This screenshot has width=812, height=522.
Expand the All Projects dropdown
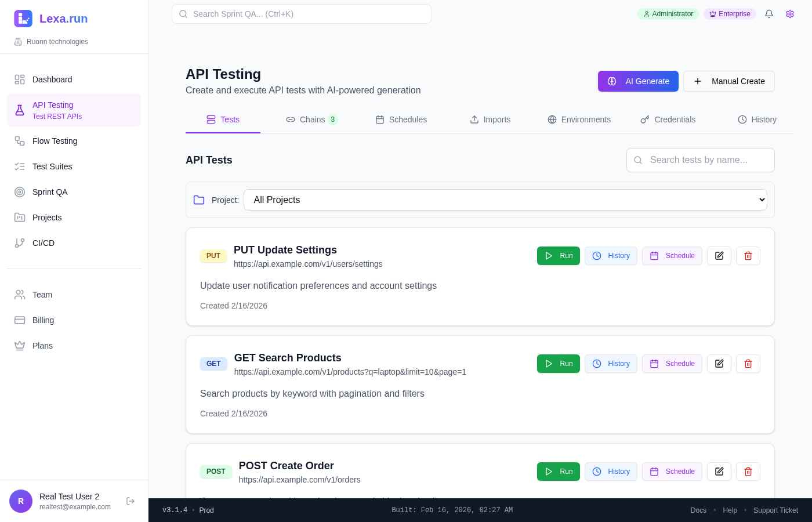pyautogui.click(x=505, y=200)
